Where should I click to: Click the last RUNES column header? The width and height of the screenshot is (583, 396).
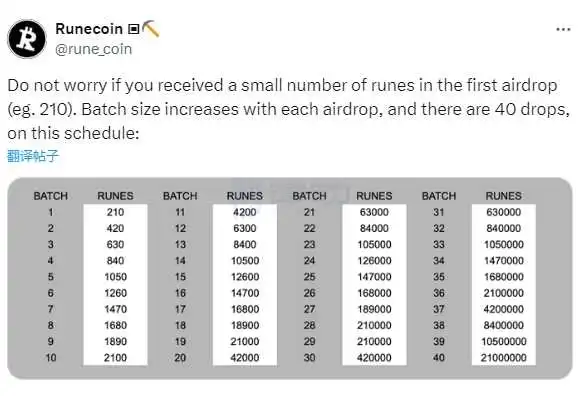(503, 196)
